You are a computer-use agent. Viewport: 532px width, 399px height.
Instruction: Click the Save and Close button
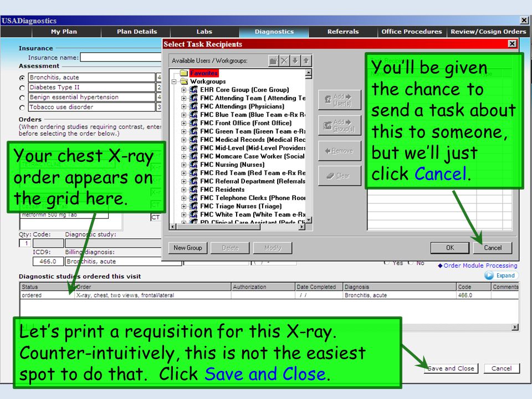451,369
